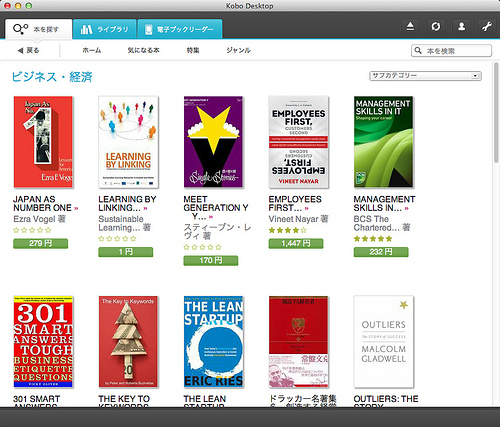Expand the サブカテゴリー dropdown
This screenshot has width=500, height=427.
click(x=425, y=76)
